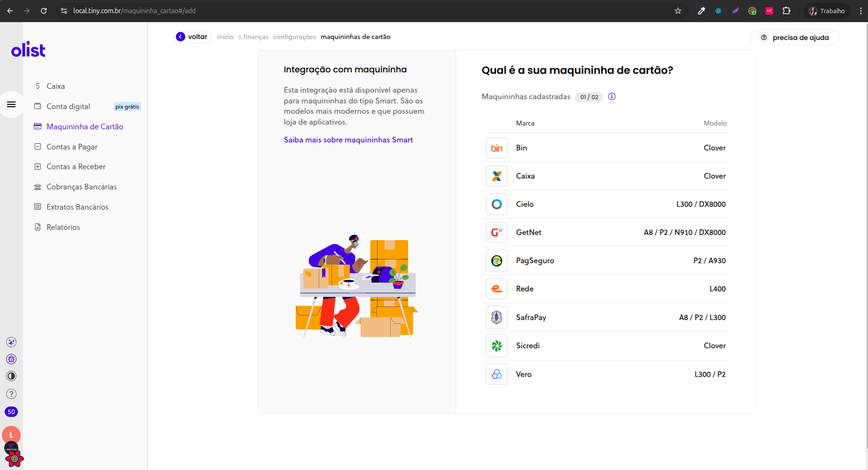Bookmark this page with the star icon
The width and height of the screenshot is (868, 470).
point(678,11)
